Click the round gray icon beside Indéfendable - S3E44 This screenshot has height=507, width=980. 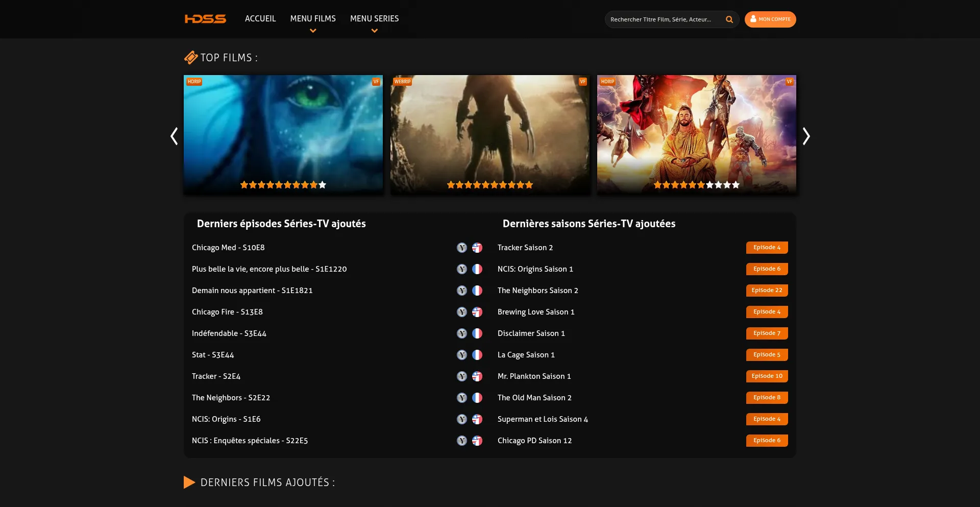coord(462,333)
